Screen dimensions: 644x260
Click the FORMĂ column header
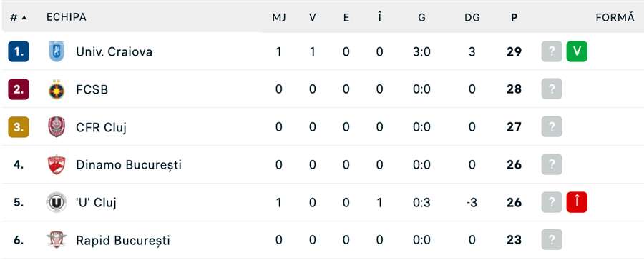coord(615,18)
